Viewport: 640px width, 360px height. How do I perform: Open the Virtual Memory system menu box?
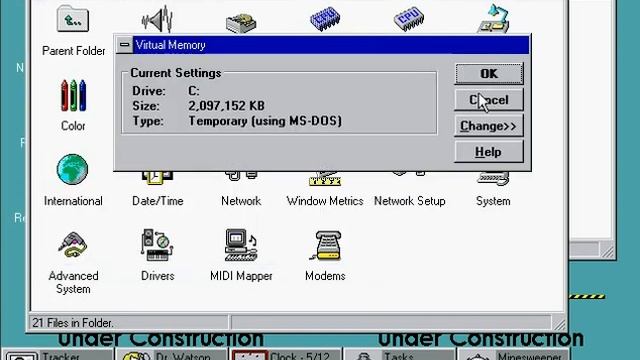coord(124,45)
